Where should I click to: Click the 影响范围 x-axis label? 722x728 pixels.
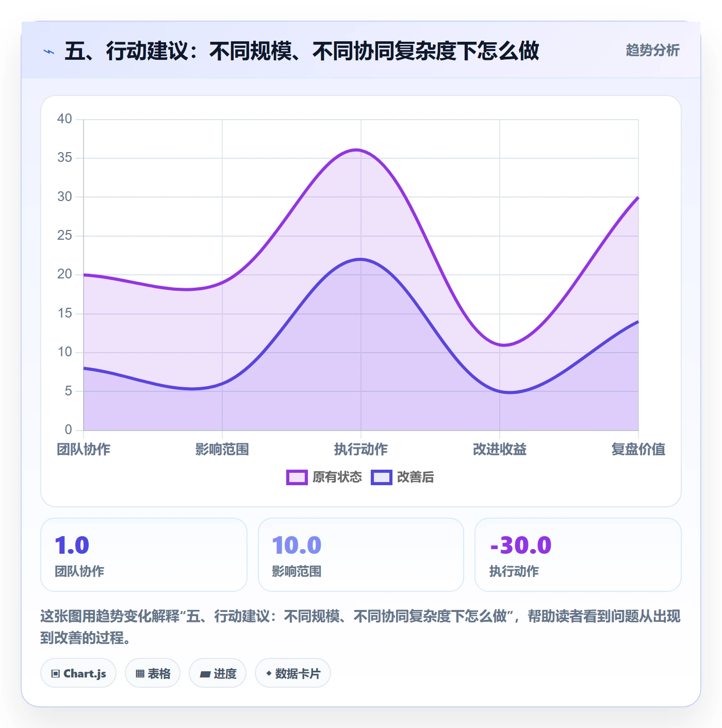click(x=222, y=450)
